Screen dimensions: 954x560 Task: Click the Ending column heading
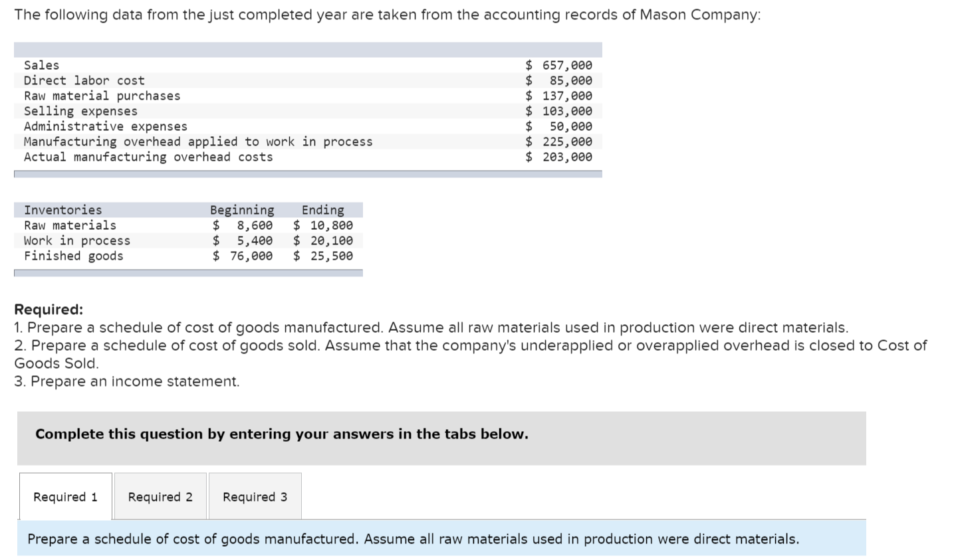tap(322, 209)
